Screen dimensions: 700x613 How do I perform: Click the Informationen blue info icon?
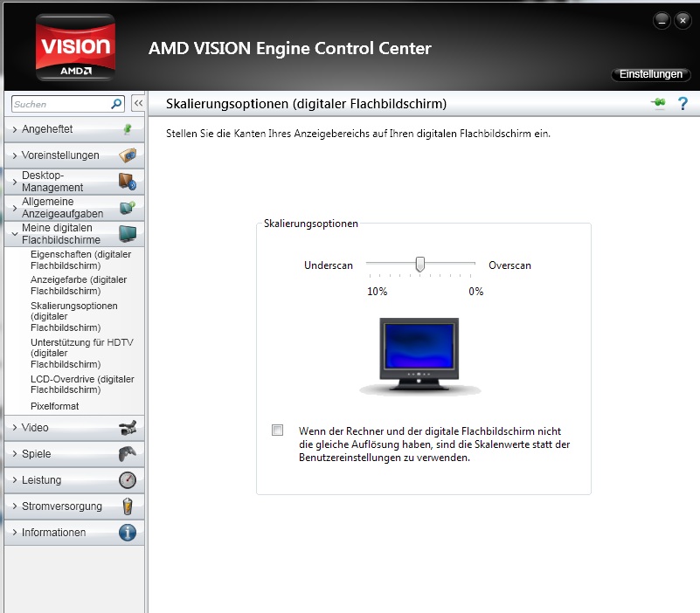click(x=128, y=533)
